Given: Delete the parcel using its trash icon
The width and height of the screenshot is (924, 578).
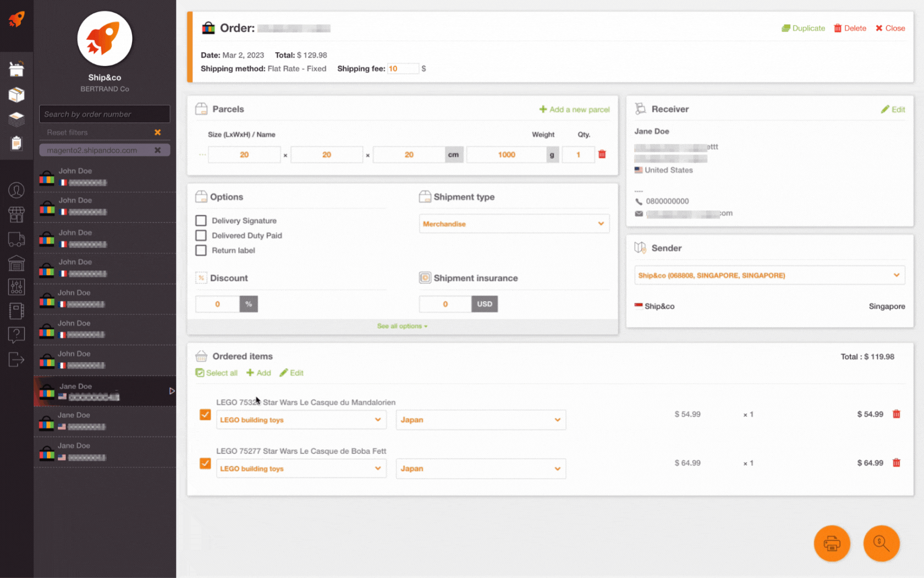Looking at the screenshot, I should click(602, 155).
